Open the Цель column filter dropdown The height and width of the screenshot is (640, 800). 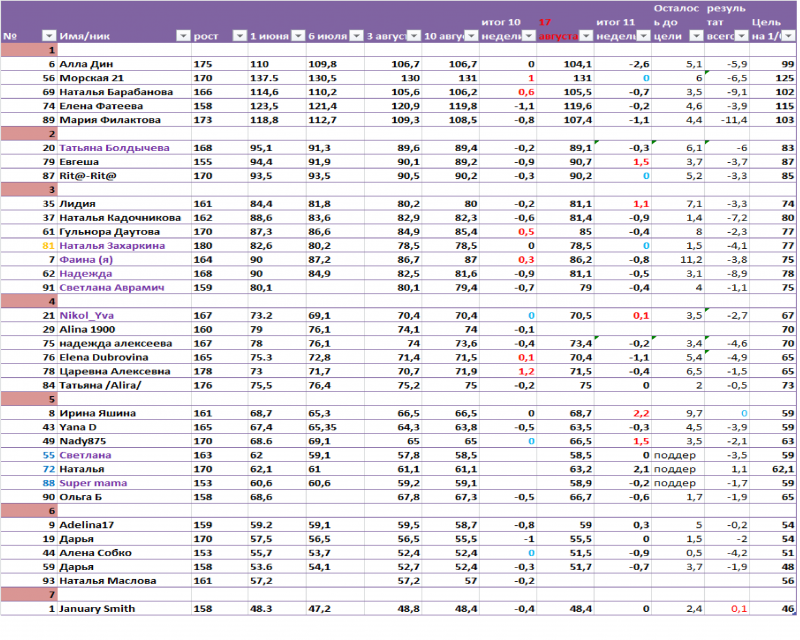790,36
